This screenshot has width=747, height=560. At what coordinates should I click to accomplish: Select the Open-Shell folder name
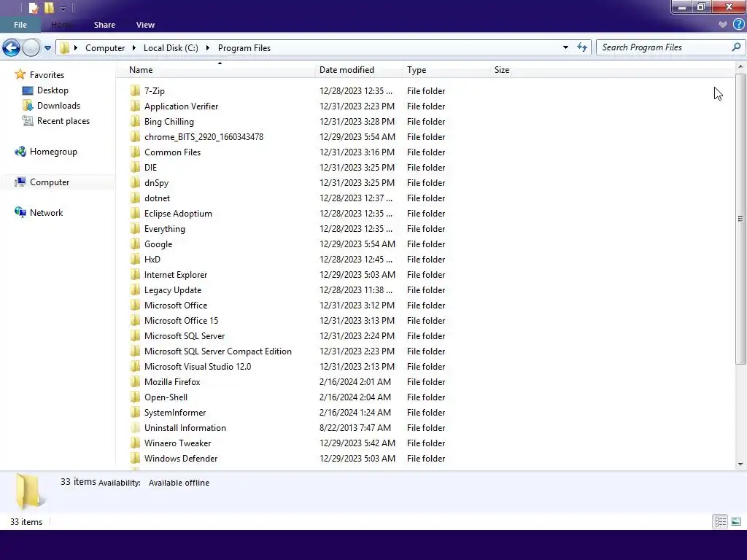coord(166,397)
